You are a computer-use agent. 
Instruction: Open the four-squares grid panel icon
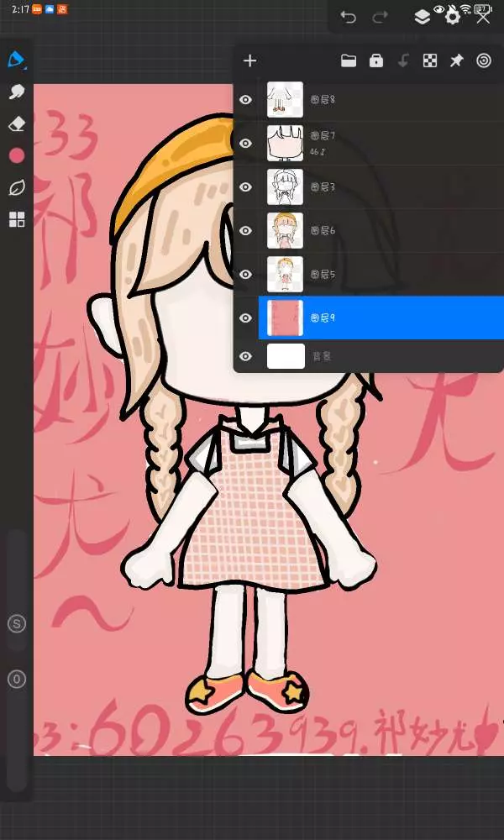pyautogui.click(x=16, y=220)
